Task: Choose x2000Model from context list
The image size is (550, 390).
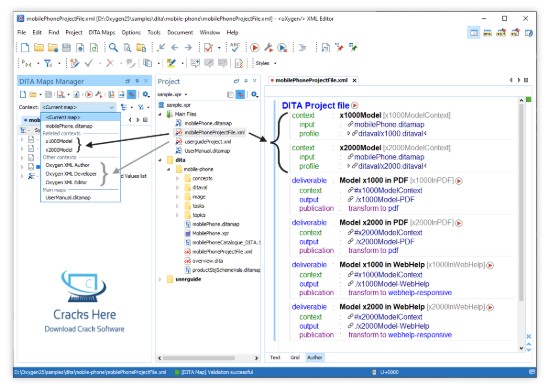Action: [59, 150]
